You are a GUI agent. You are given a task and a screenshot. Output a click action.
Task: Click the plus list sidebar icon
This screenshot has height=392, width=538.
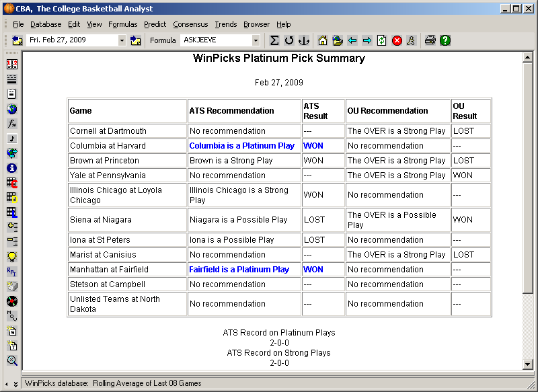[12, 227]
